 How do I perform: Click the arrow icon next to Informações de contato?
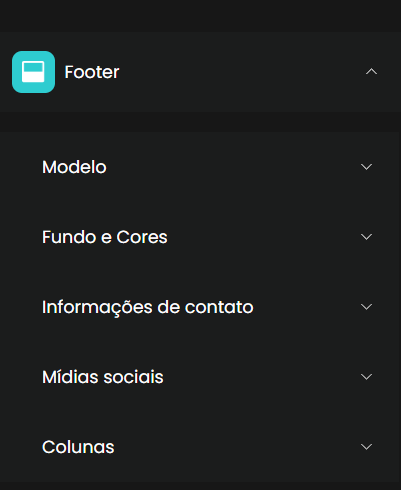[366, 307]
